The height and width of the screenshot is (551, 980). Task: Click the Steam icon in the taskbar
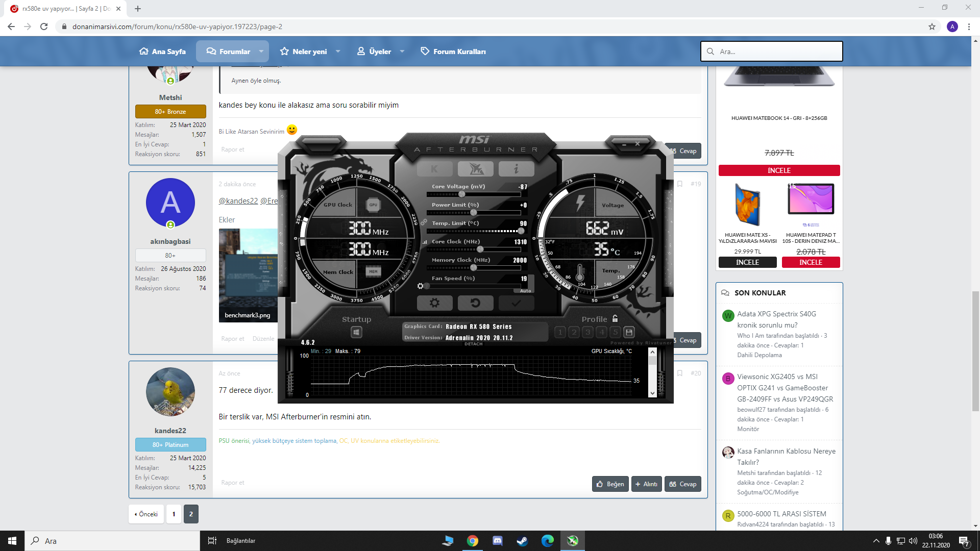(522, 541)
